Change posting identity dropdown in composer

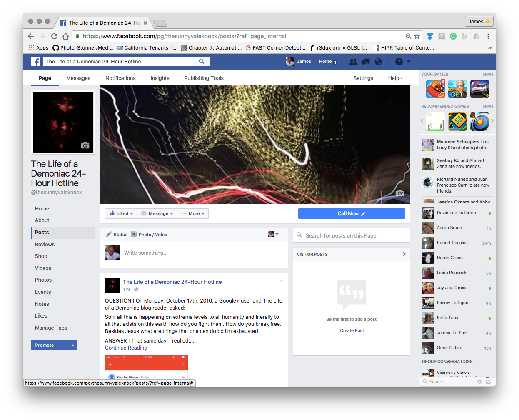point(273,234)
